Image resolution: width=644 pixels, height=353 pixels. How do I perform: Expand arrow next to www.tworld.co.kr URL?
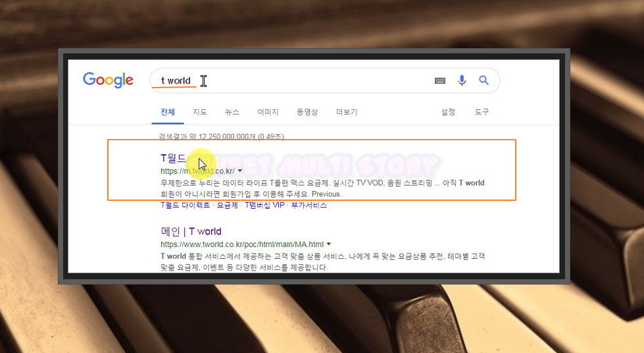pyautogui.click(x=329, y=244)
